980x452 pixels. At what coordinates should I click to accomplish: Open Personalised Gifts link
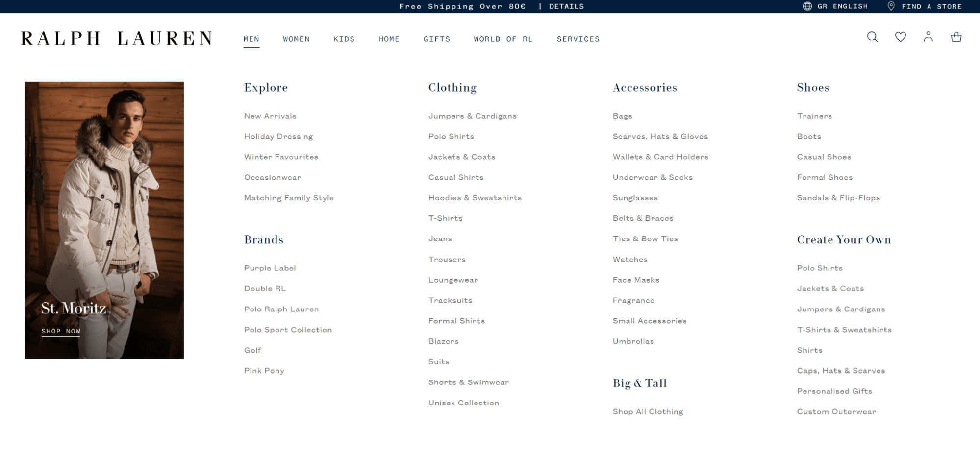834,391
